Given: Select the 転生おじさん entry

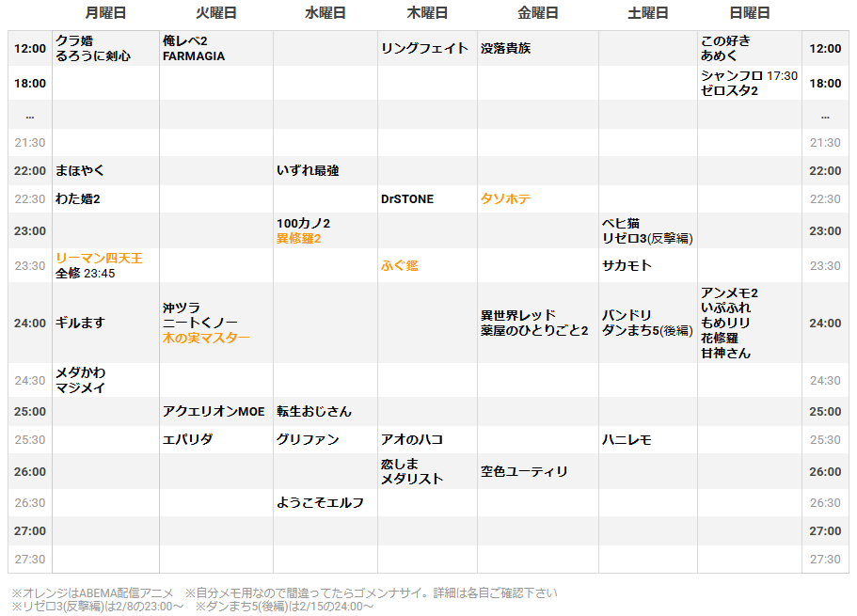Looking at the screenshot, I should [x=314, y=412].
